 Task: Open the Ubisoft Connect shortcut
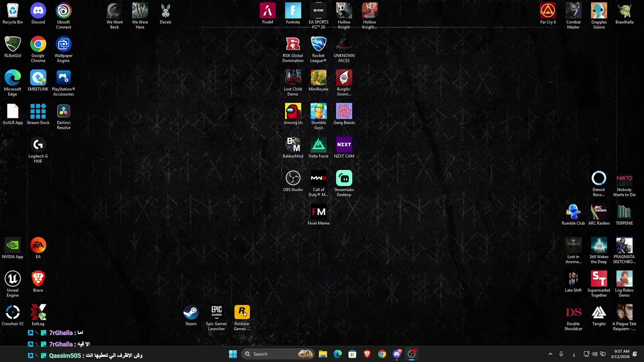click(63, 16)
